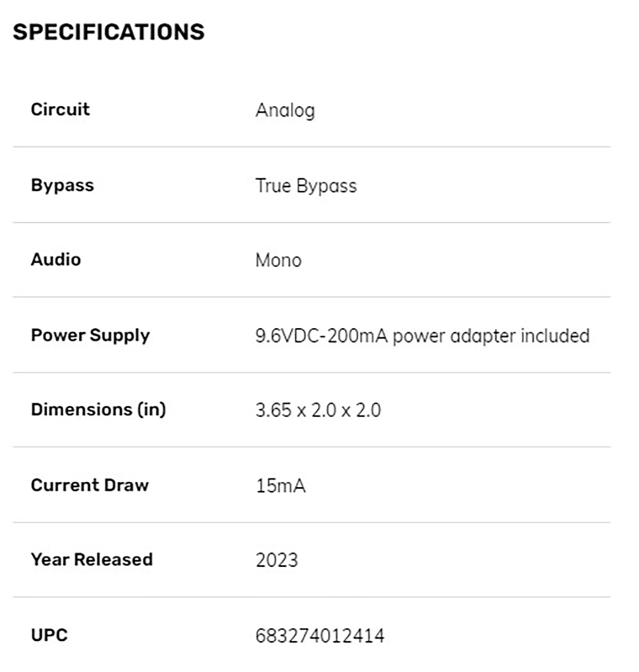Select the Audio label
639x672 pixels.
pyautogui.click(x=56, y=260)
